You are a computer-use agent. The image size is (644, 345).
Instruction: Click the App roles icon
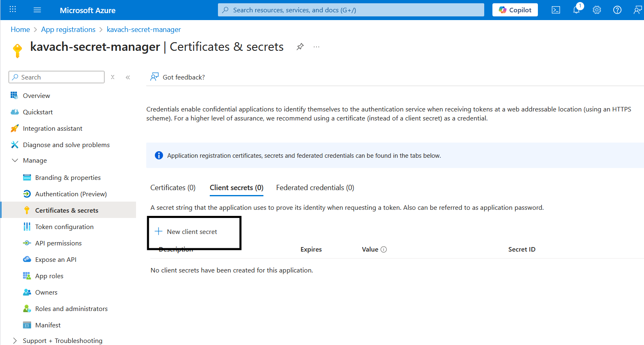(x=27, y=276)
